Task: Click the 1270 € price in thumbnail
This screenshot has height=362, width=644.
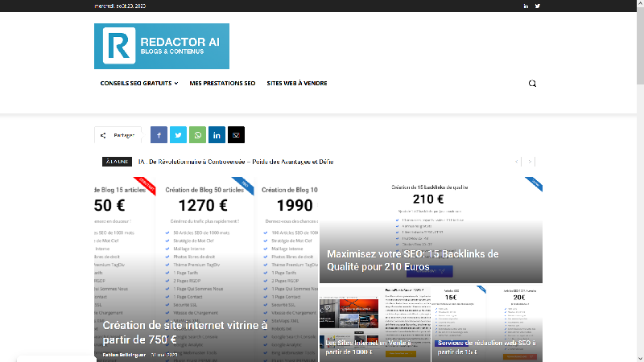Action: [203, 205]
